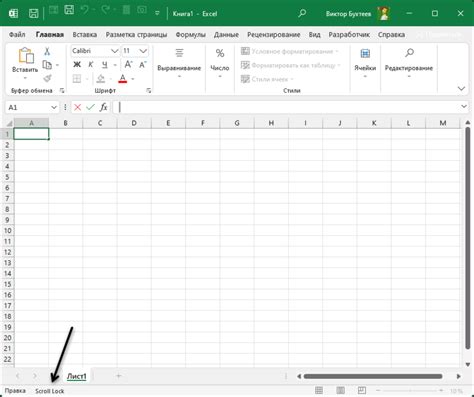Click the Save icon in title bar
The image size is (474, 397).
[33, 14]
